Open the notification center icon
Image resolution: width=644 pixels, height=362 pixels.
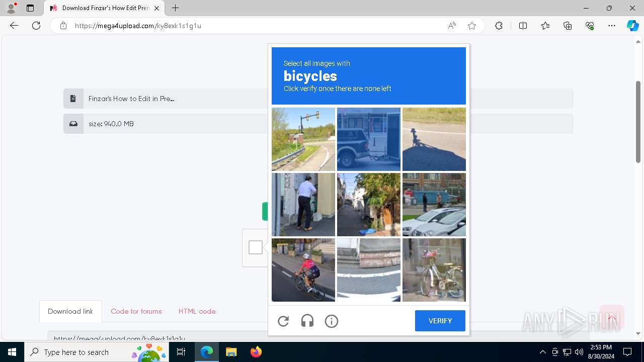point(627,352)
